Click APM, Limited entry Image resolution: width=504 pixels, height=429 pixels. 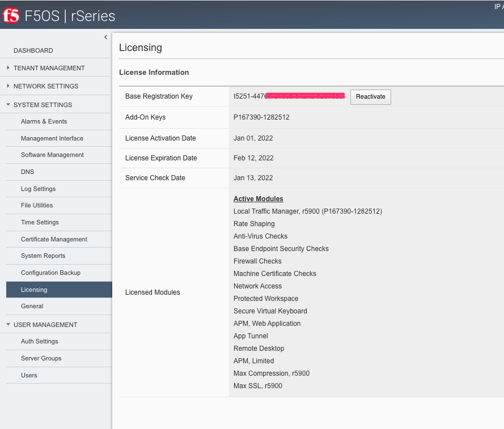(253, 361)
